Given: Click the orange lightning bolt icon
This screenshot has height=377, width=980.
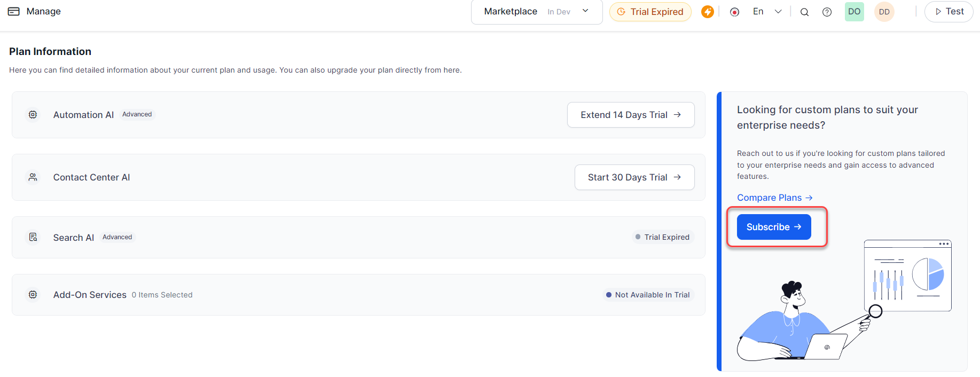Looking at the screenshot, I should pyautogui.click(x=708, y=12).
